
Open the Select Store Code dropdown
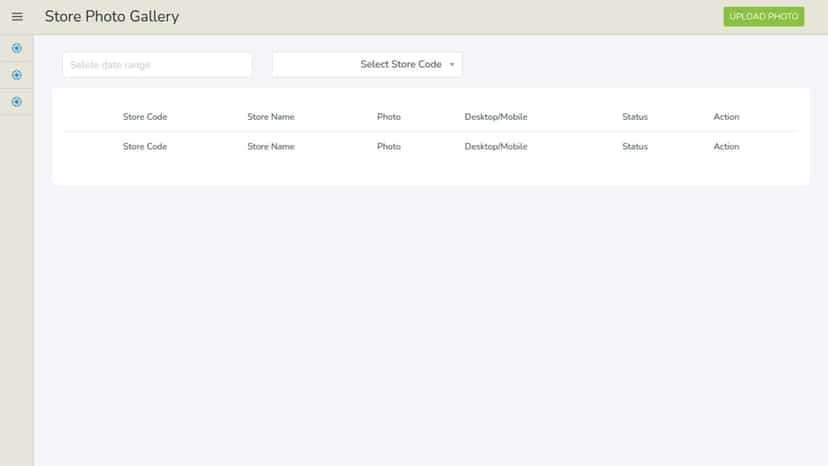[367, 64]
